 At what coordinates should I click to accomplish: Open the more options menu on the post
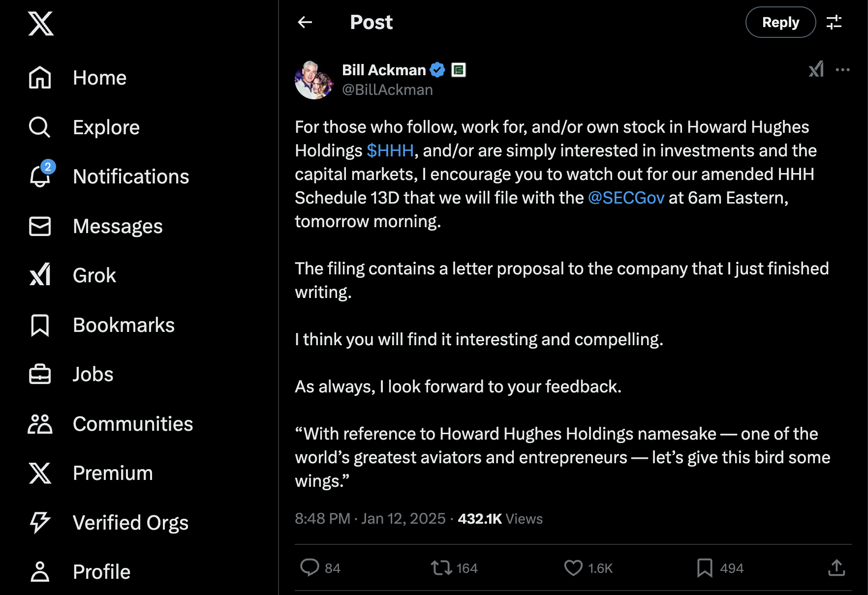(842, 70)
